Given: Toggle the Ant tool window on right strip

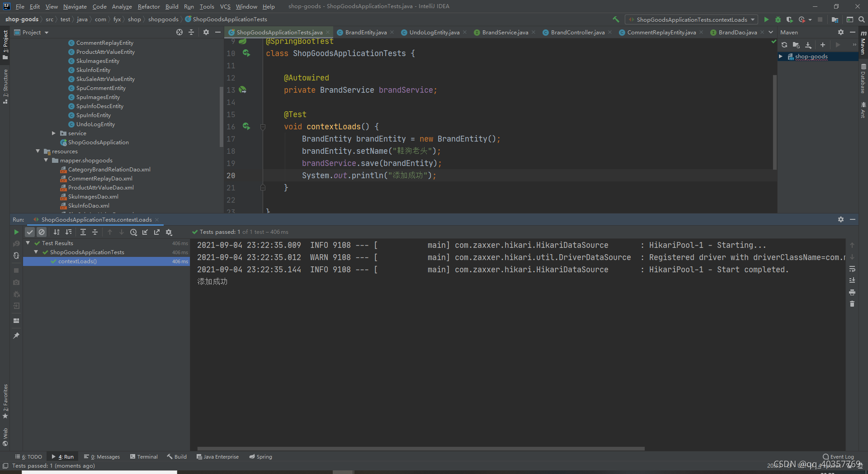Looking at the screenshot, I should point(863,110).
